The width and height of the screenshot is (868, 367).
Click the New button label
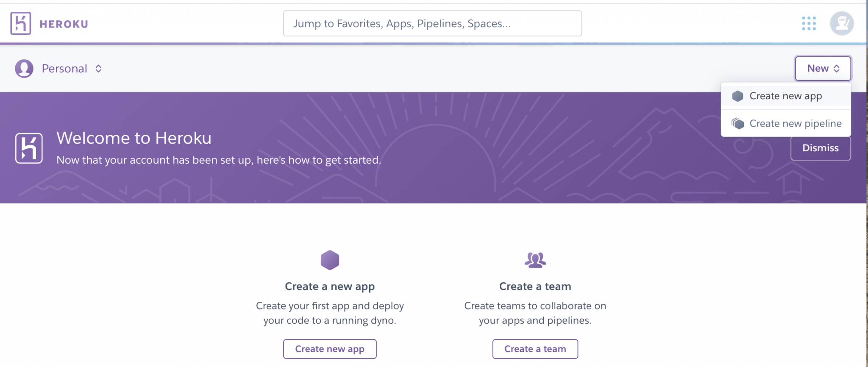point(818,68)
